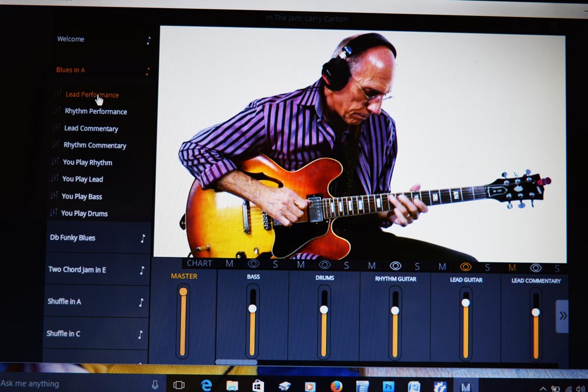Open Photoshop from the taskbar

click(x=389, y=386)
